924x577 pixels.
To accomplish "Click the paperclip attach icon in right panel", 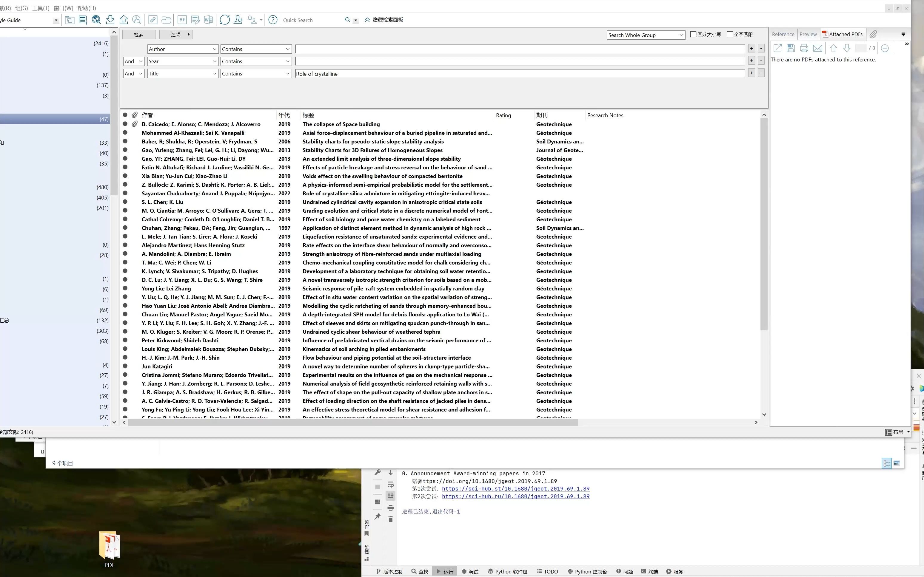I will [x=873, y=34].
